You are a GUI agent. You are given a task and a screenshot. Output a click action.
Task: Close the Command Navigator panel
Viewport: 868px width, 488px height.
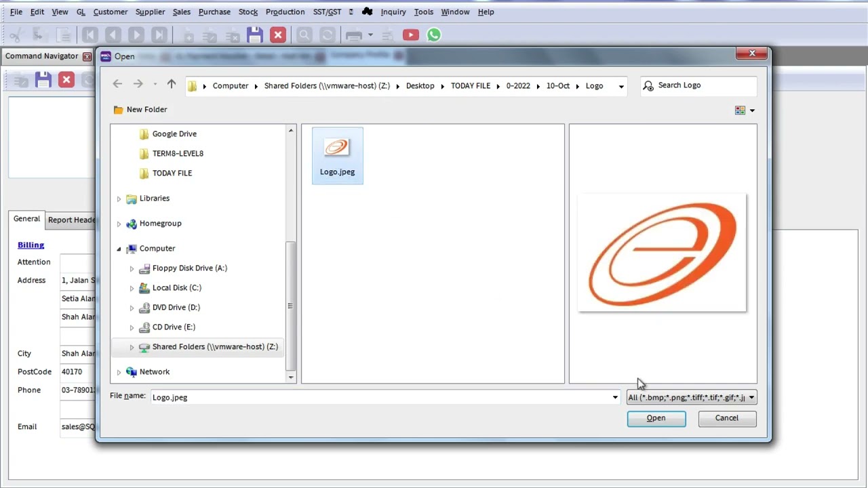point(87,56)
